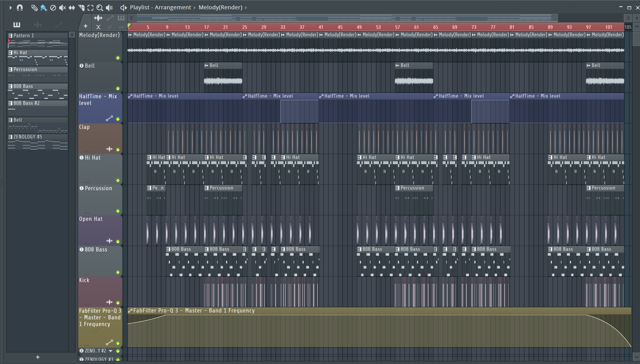Mute the 808 Bass track
The width and height of the screenshot is (640, 364).
118,272
